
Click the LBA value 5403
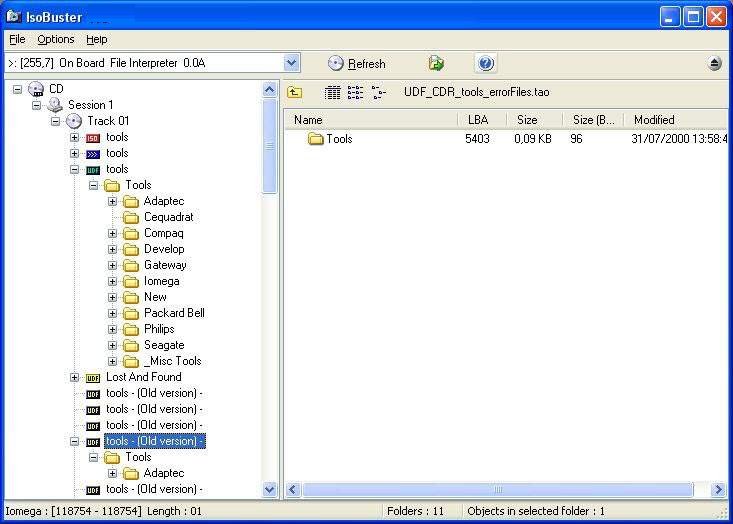coord(477,139)
